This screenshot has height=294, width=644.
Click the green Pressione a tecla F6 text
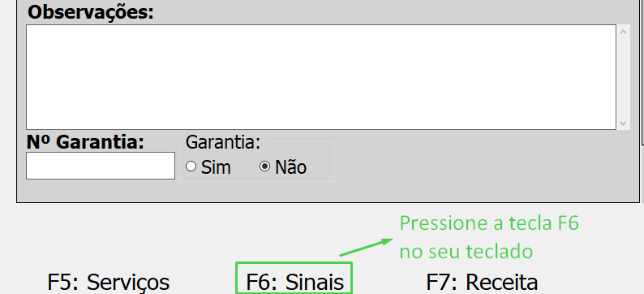tap(489, 223)
